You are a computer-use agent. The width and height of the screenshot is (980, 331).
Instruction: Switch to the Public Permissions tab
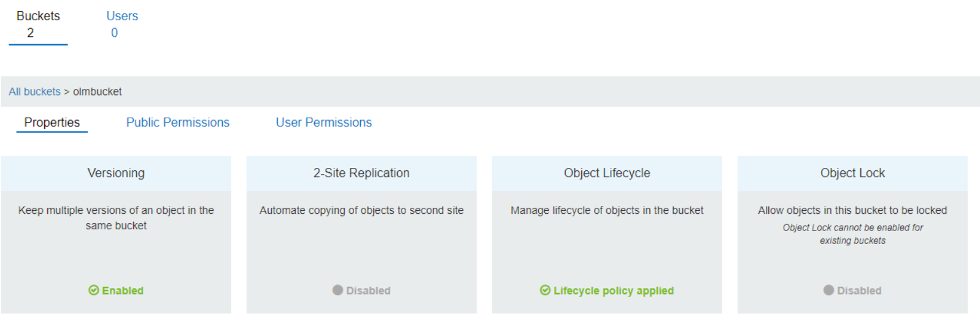click(177, 123)
